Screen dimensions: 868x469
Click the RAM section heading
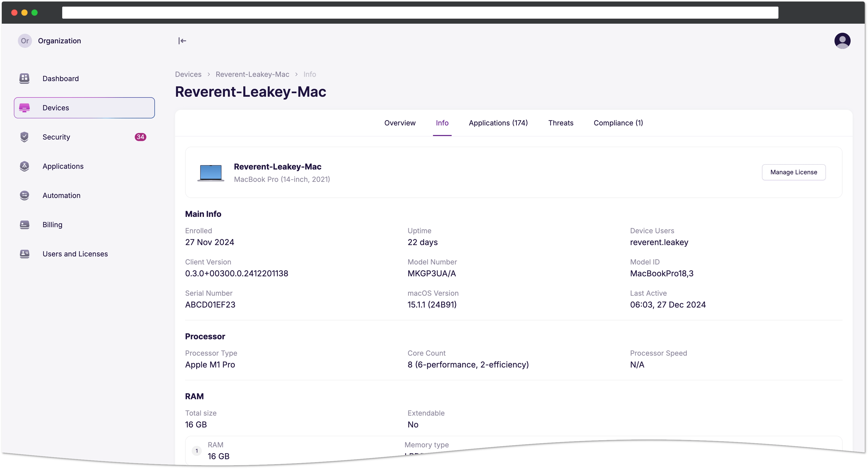coord(194,396)
